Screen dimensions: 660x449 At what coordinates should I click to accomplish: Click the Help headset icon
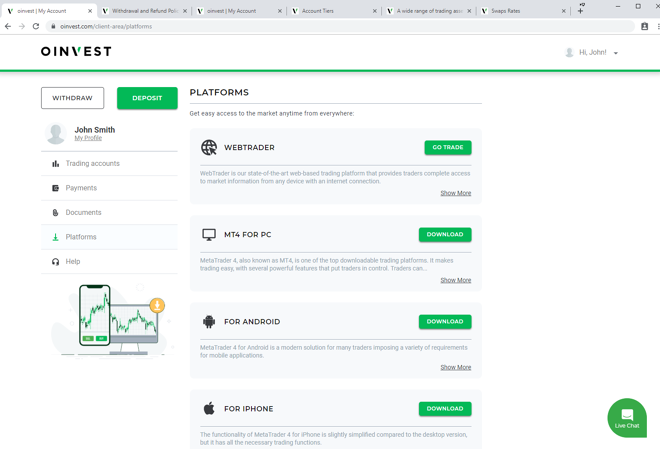(x=56, y=262)
